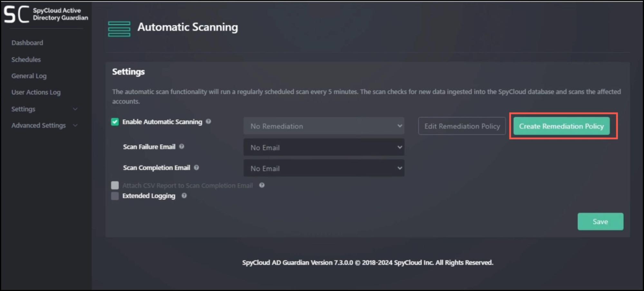Screen dimensions: 644x291
Task: Click the SpyCloud SC logo
Action: pyautogui.click(x=17, y=14)
